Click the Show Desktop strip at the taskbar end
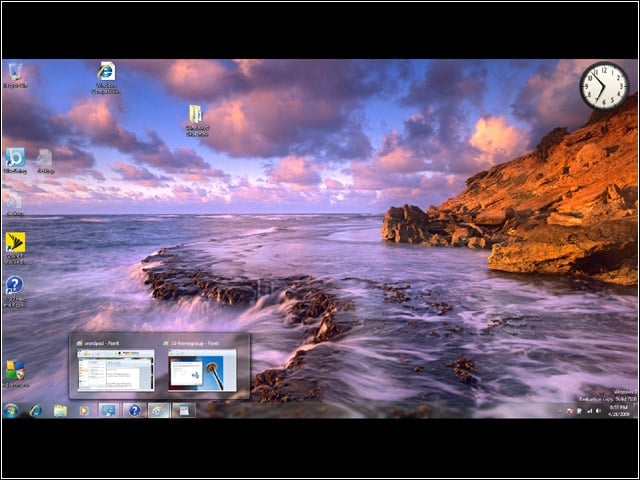Image resolution: width=640 pixels, height=480 pixels. 635,411
